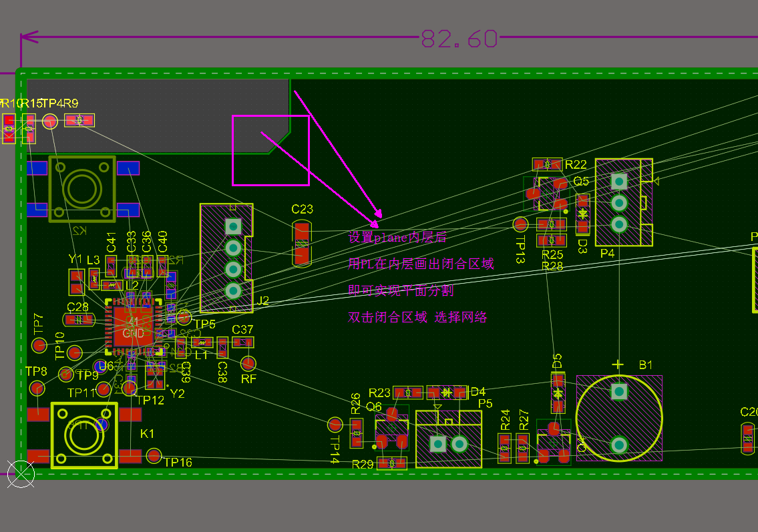758x532 pixels.
Task: Click the C28 capacitor footprint
Action: [78, 319]
